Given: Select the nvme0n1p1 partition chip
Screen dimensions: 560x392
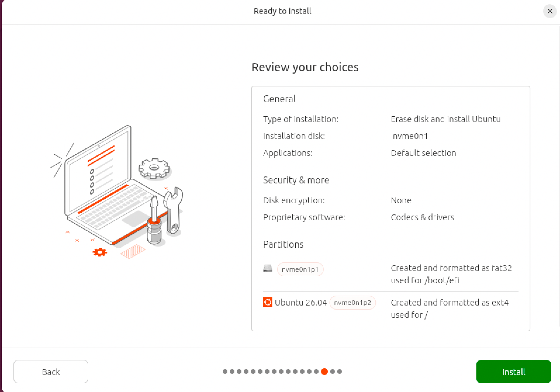Looking at the screenshot, I should [x=300, y=269].
